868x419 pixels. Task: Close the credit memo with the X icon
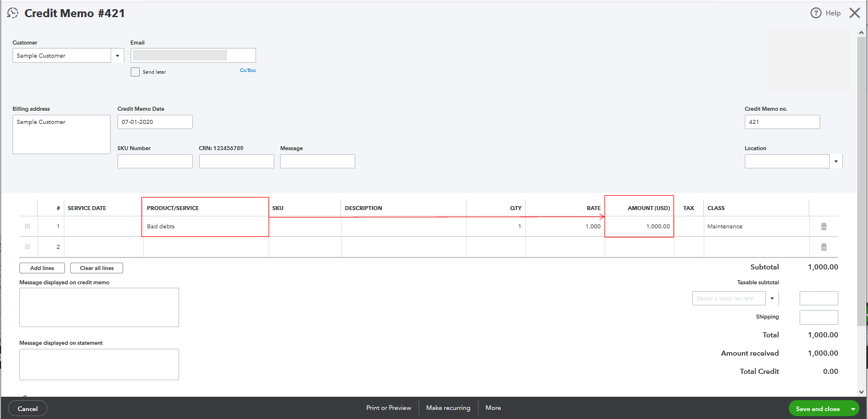coord(854,13)
